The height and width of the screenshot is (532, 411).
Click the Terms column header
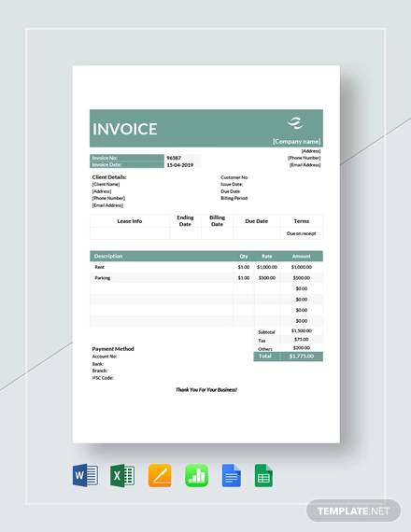[x=302, y=221]
